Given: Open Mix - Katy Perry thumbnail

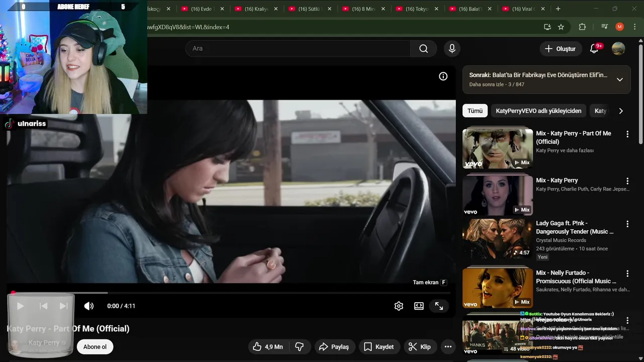Looking at the screenshot, I should pyautogui.click(x=498, y=195).
